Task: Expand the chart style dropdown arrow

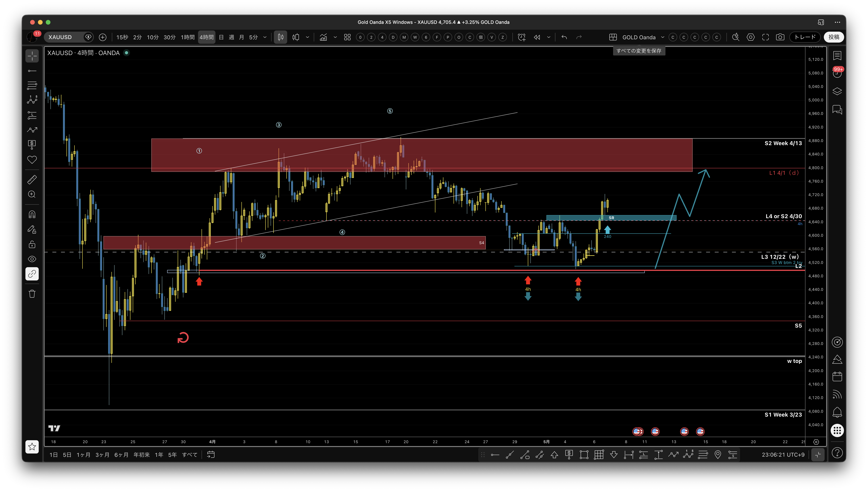Action: (308, 37)
